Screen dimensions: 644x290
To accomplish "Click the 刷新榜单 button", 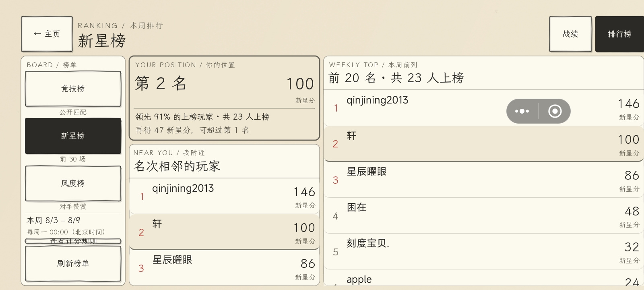I will [73, 263].
